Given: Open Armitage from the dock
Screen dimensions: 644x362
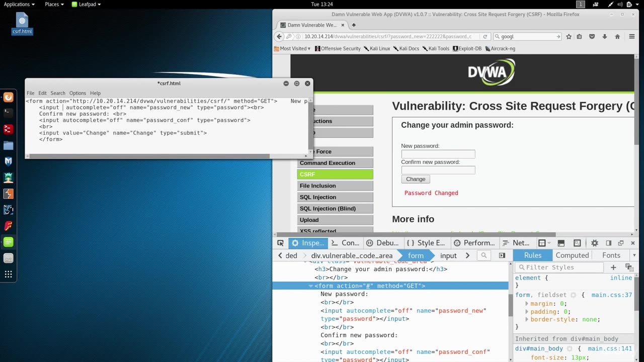Looking at the screenshot, I should coord(8,177).
